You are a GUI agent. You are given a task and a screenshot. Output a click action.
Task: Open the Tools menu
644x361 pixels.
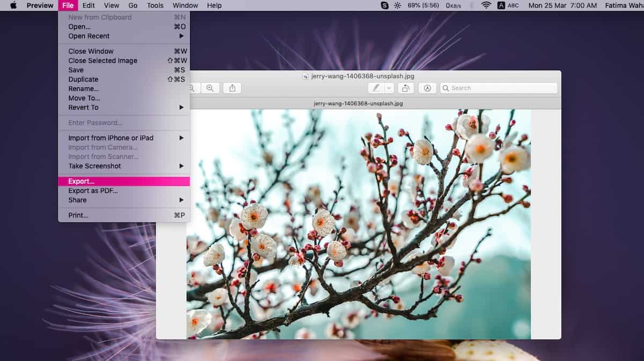(x=155, y=5)
